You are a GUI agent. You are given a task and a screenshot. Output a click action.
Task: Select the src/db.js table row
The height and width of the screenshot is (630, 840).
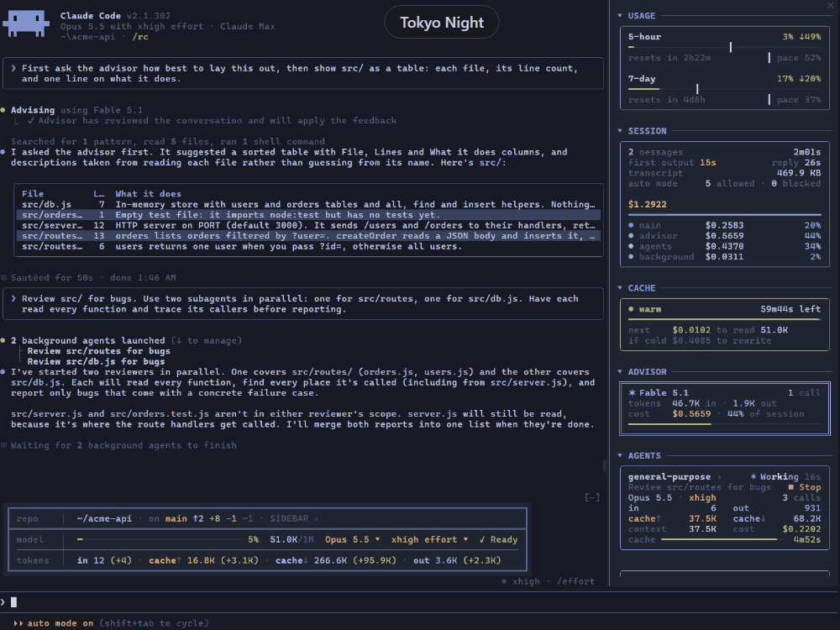[308, 204]
